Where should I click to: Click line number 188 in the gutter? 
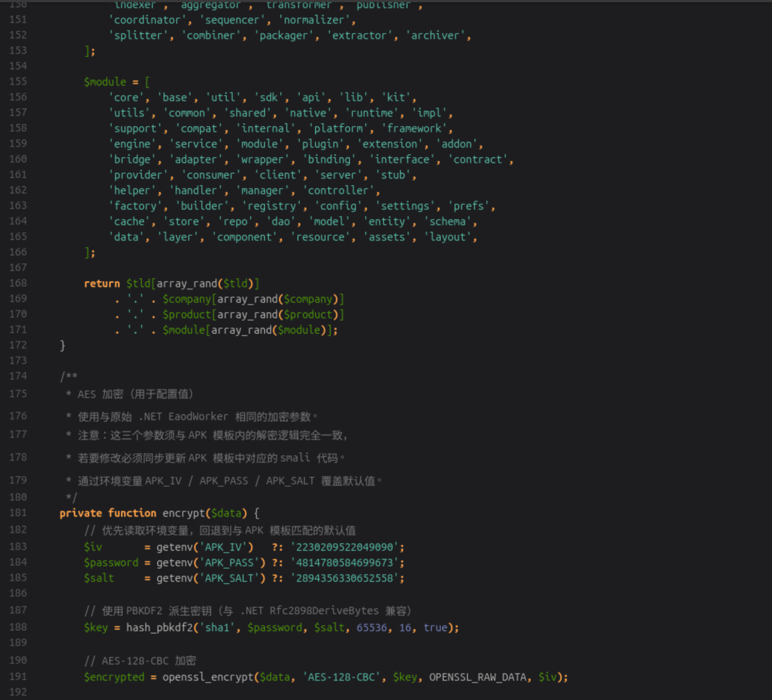click(18, 627)
